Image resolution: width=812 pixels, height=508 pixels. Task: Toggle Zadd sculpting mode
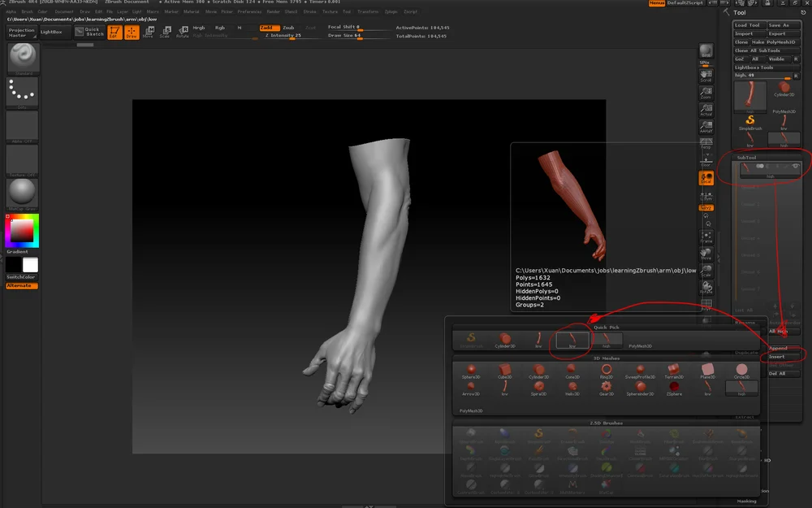click(x=270, y=28)
